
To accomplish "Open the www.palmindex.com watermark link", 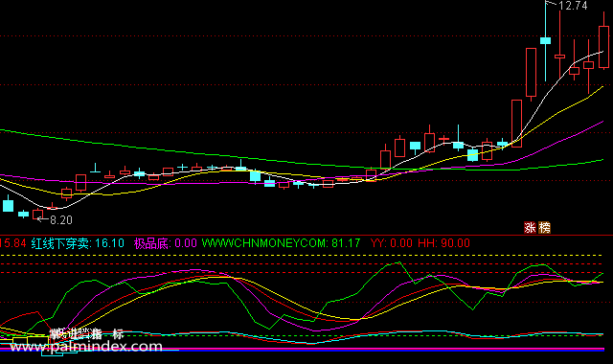I will (x=85, y=347).
